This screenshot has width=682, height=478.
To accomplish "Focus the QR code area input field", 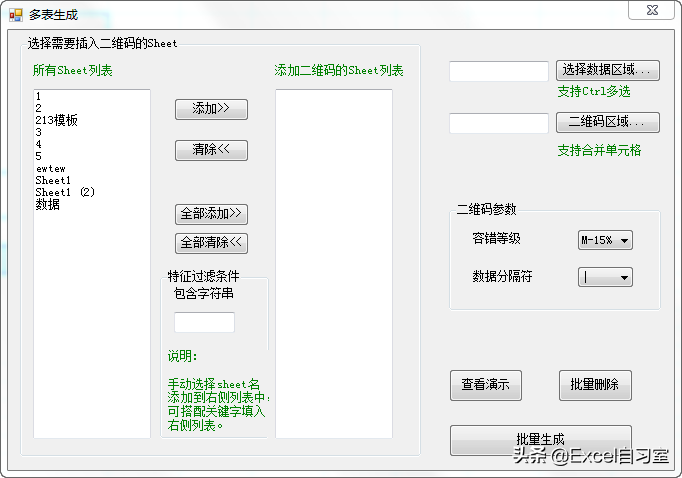I will pos(499,124).
